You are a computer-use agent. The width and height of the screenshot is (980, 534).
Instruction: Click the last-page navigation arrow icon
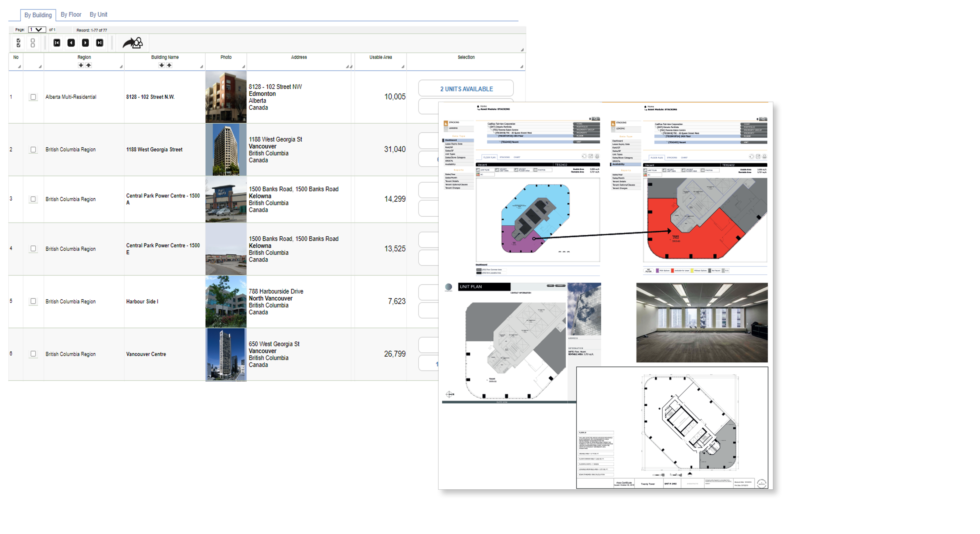[x=99, y=43]
